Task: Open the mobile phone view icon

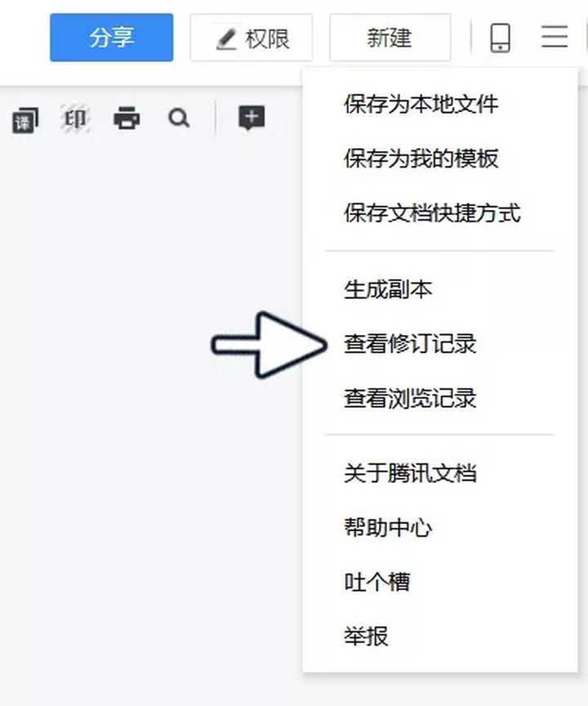Action: point(500,38)
